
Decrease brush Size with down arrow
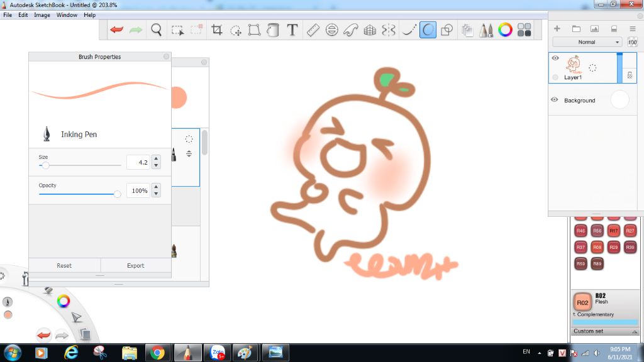156,165
